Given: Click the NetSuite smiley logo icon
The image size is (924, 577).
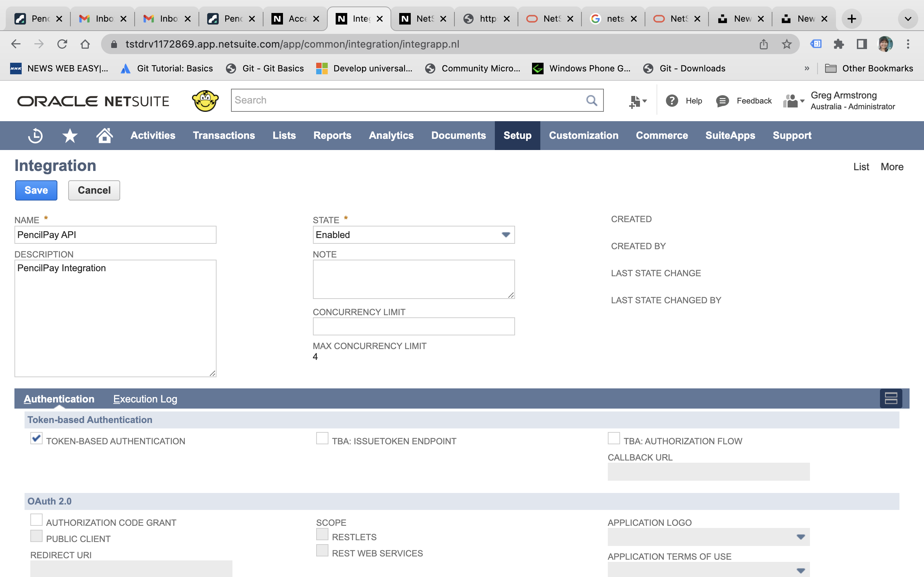Looking at the screenshot, I should (x=205, y=100).
